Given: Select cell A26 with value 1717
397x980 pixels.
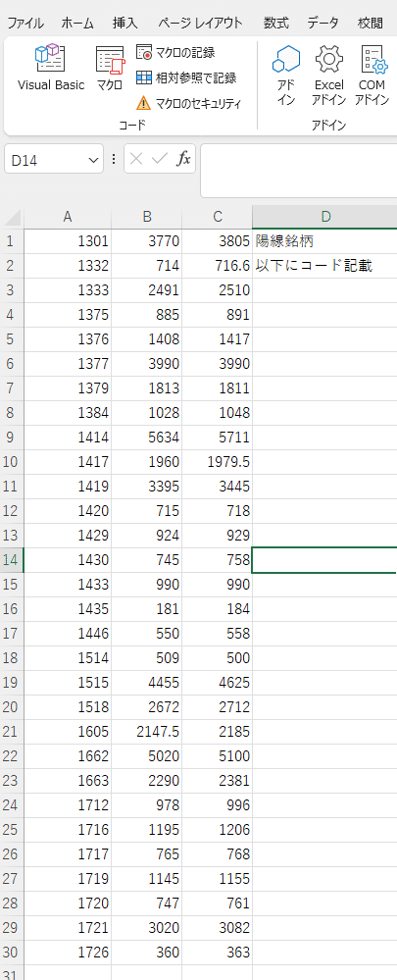Looking at the screenshot, I should click(x=68, y=854).
